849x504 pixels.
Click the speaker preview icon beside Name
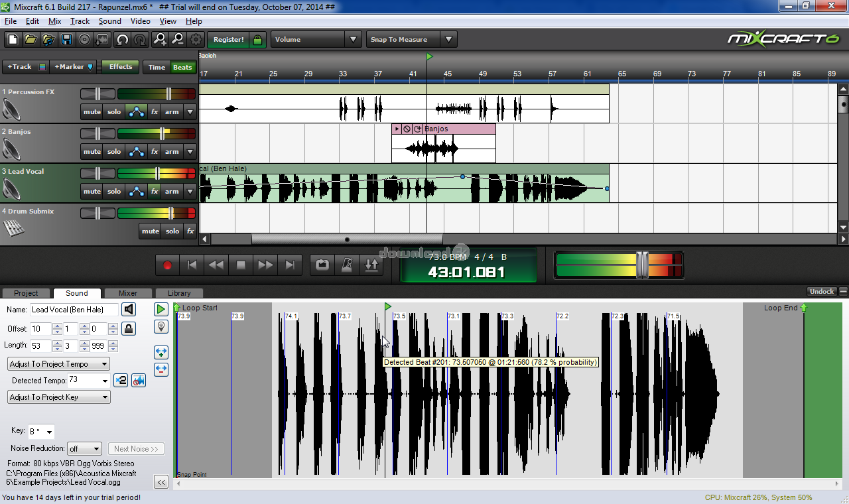(x=129, y=310)
